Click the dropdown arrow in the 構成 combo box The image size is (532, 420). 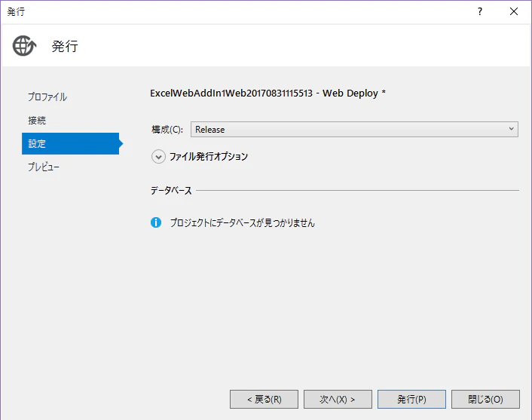coord(512,129)
